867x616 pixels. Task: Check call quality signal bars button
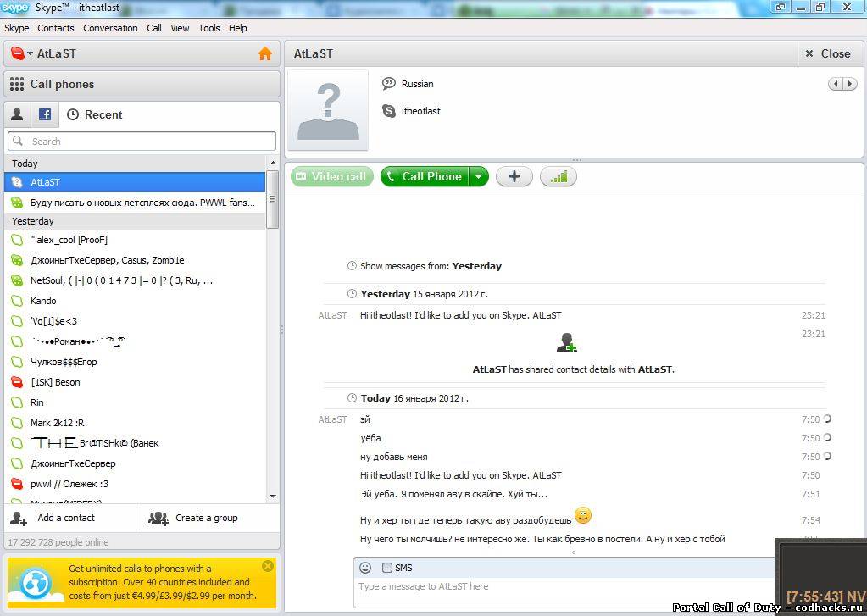(559, 176)
